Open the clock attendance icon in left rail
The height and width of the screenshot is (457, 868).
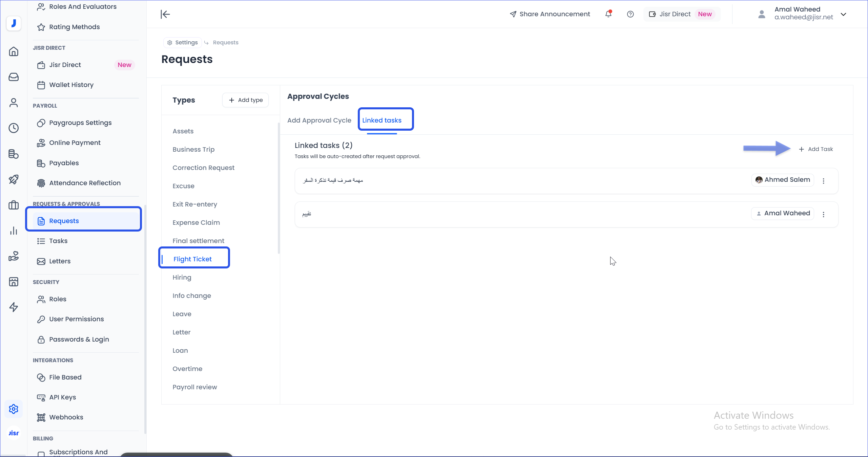click(x=14, y=128)
